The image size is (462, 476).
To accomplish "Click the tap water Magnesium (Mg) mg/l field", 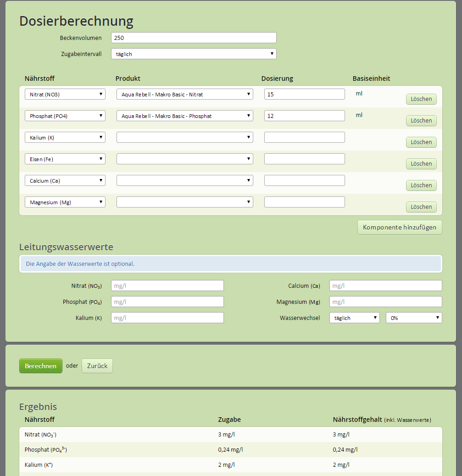I will (385, 302).
